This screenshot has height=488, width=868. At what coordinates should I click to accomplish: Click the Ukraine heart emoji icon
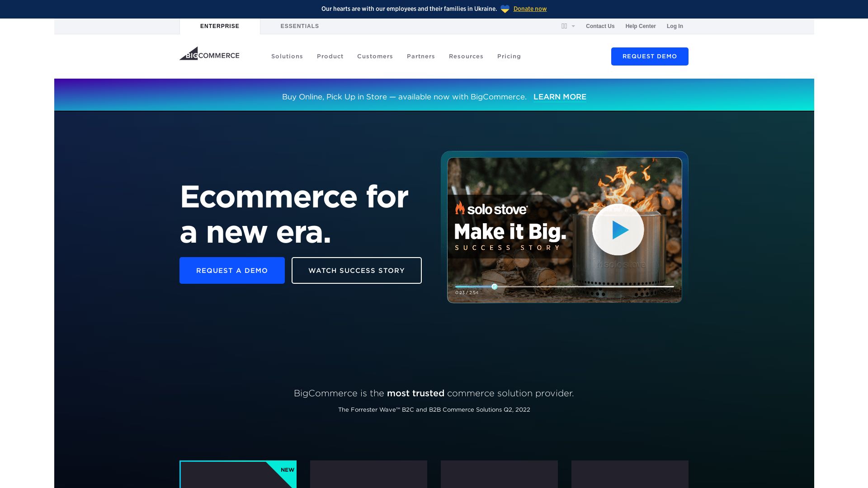click(x=505, y=9)
